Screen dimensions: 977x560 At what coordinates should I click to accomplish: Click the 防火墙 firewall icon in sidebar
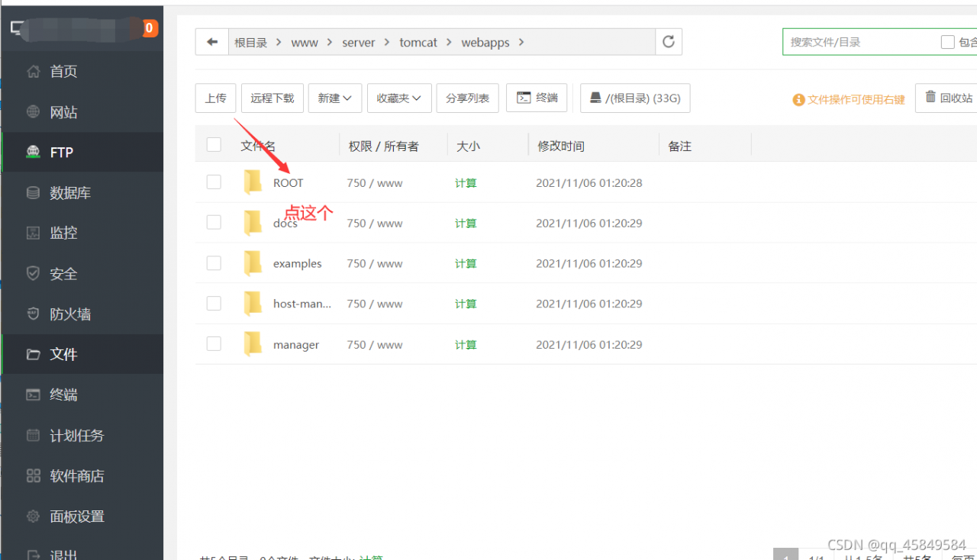[33, 314]
